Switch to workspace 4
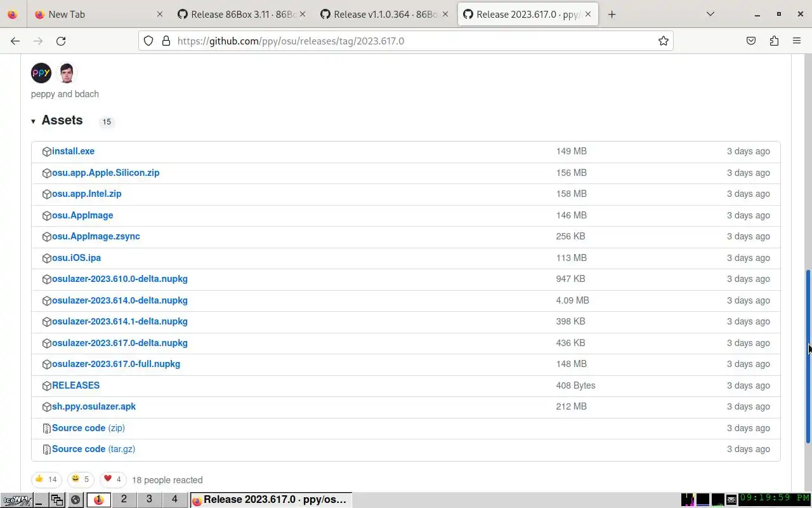812x508 pixels. tap(174, 500)
